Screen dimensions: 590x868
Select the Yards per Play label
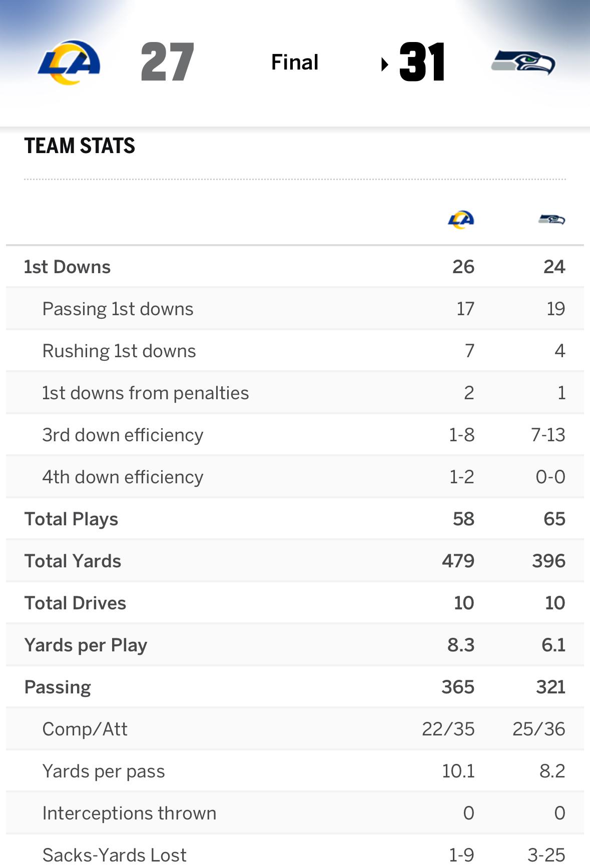(x=86, y=645)
